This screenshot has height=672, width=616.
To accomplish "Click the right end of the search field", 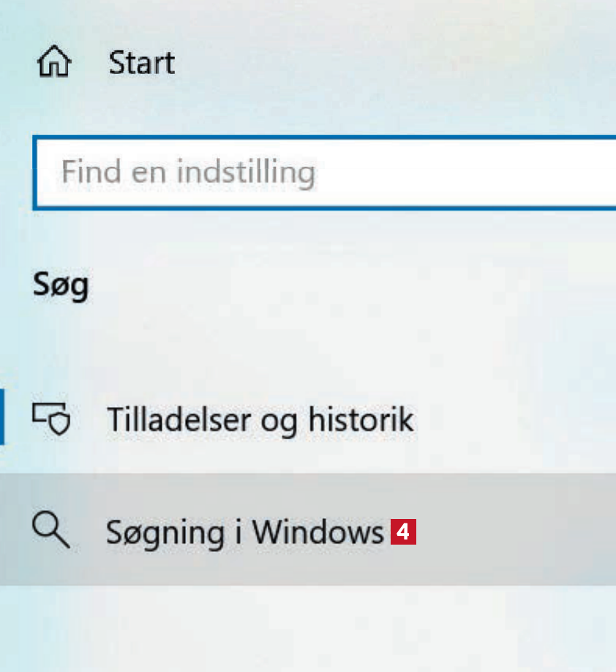I will pos(585,173).
